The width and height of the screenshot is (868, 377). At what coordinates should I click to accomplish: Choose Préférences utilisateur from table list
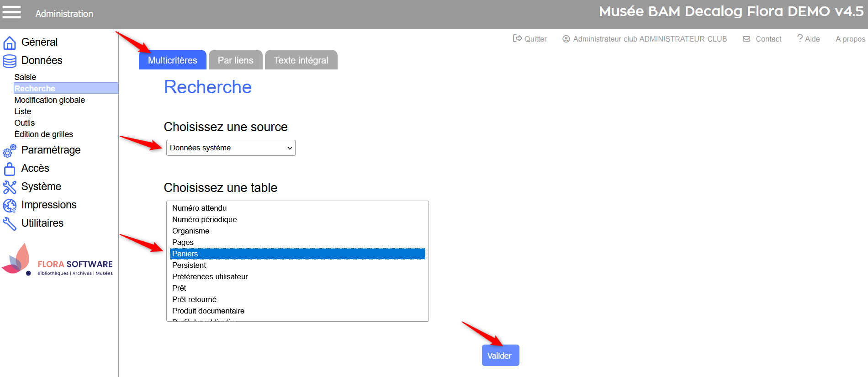pos(210,276)
